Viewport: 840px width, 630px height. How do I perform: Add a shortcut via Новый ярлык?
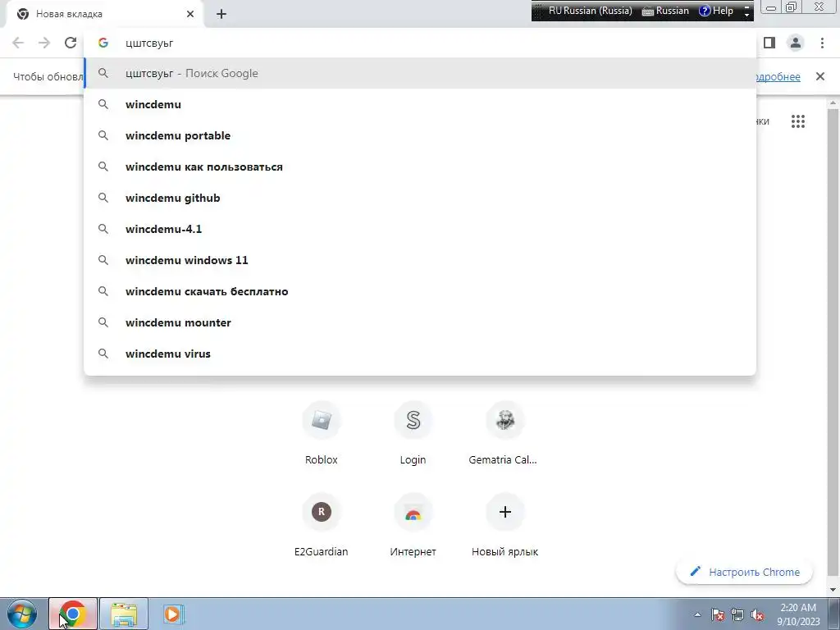pyautogui.click(x=504, y=525)
